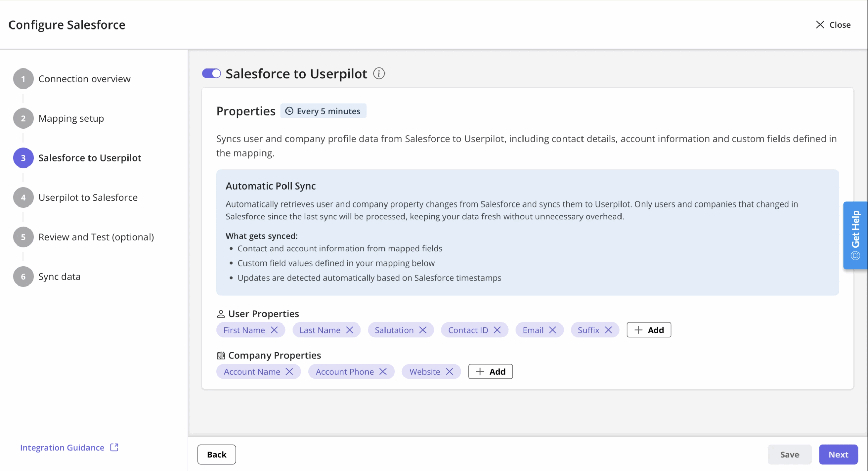This screenshot has height=471, width=868.
Task: Close the Configure Salesforce dialog
Action: coord(833,25)
